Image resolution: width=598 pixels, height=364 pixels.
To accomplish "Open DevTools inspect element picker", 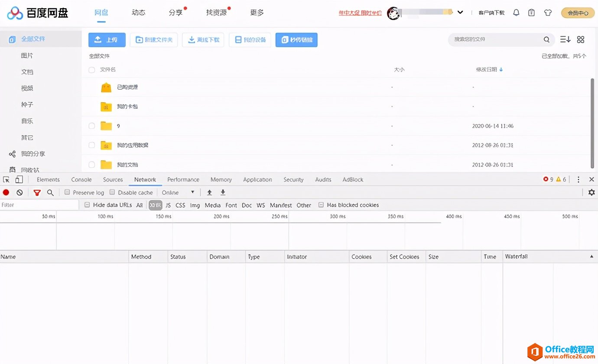I will [6, 179].
